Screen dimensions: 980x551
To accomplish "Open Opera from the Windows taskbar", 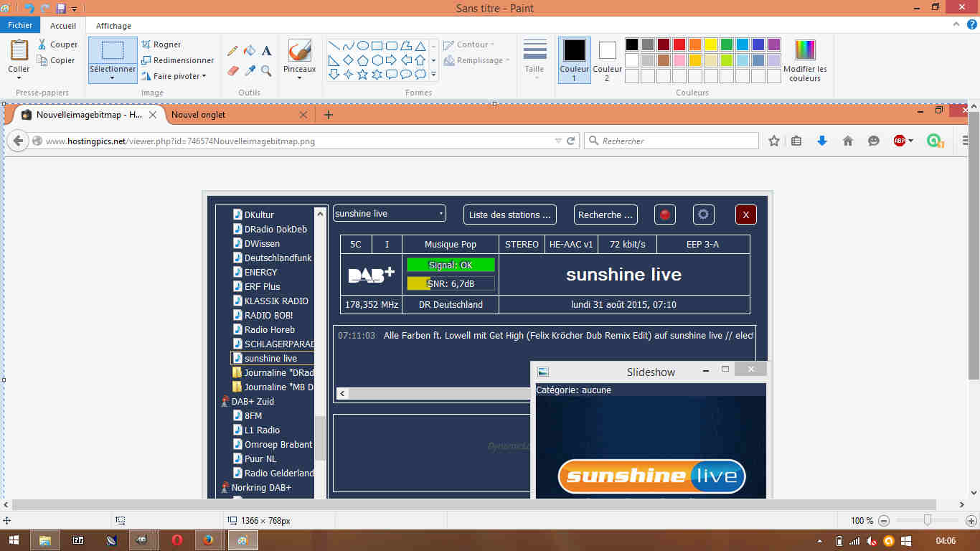I will [x=176, y=540].
